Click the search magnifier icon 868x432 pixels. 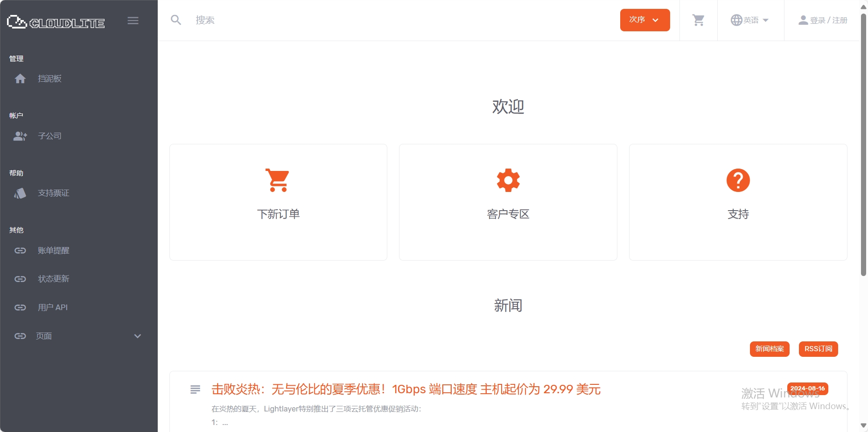coord(176,20)
